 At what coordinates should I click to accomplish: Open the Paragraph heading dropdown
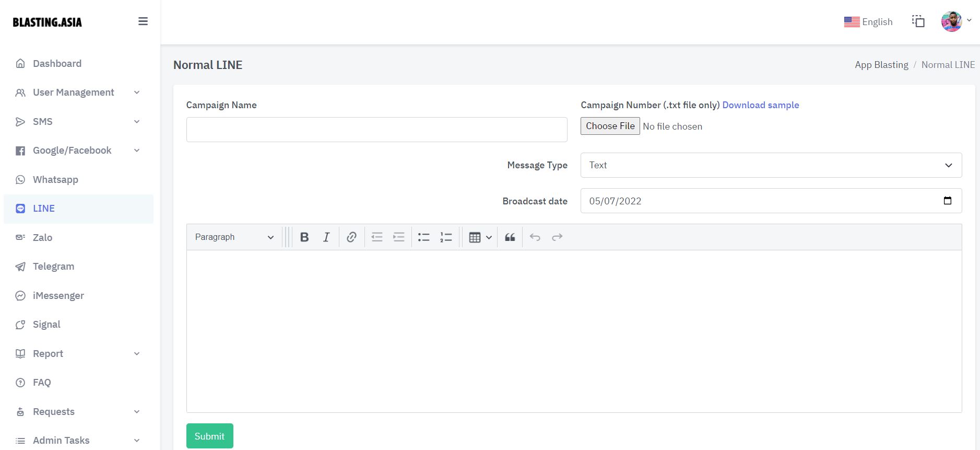point(234,237)
